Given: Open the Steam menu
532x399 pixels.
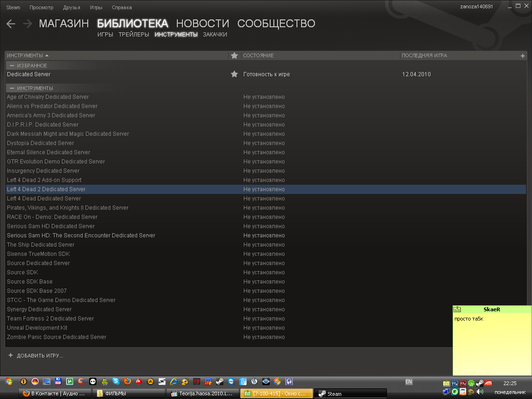Looking at the screenshot, I should 13,7.
